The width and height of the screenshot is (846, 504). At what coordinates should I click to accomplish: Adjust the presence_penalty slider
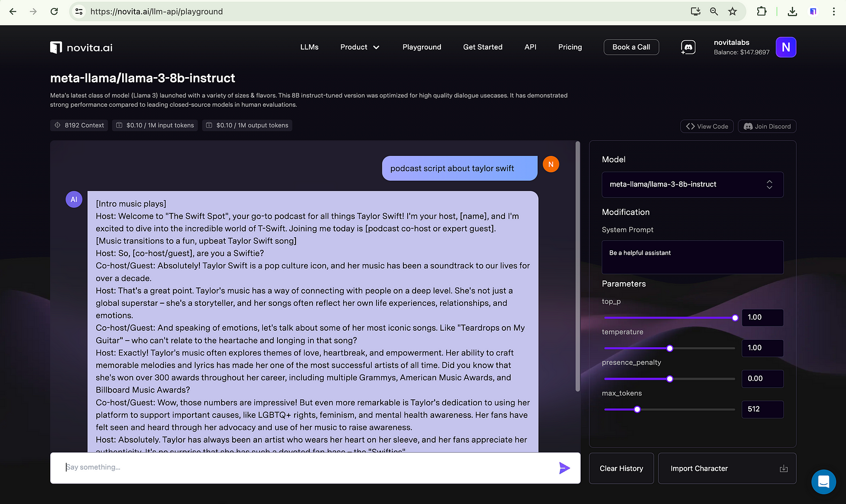(x=669, y=379)
